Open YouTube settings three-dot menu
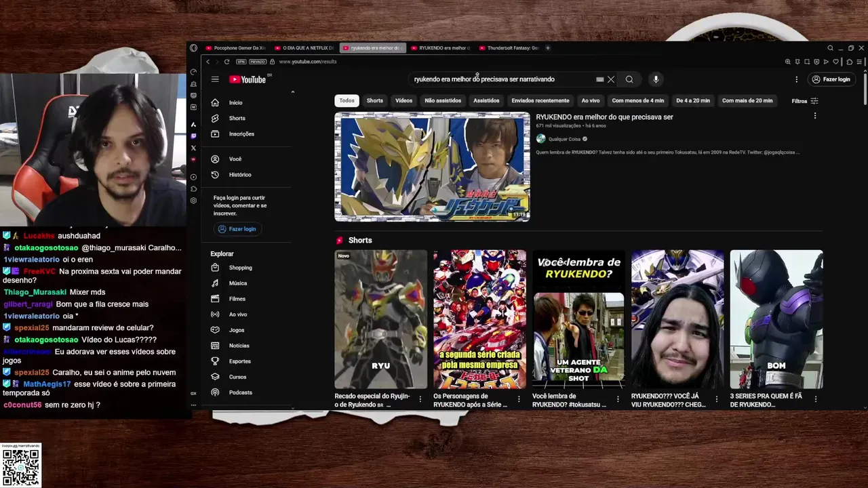868x488 pixels. [x=797, y=79]
